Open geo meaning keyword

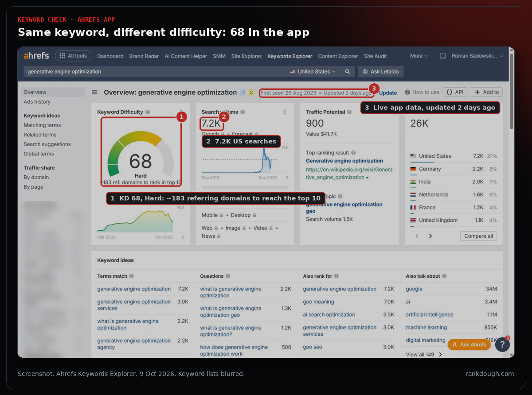[x=318, y=302]
